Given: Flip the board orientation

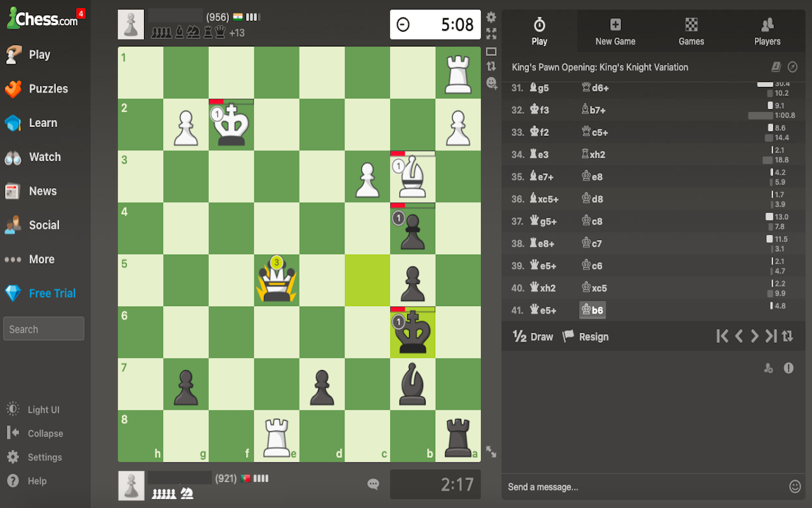Looking at the screenshot, I should coord(492,66).
